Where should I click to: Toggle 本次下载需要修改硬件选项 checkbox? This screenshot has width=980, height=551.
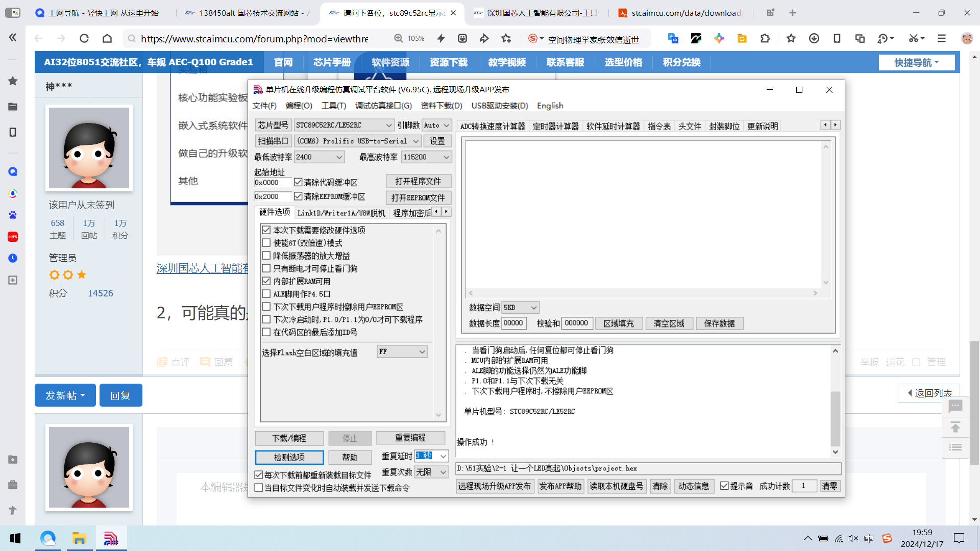click(266, 230)
